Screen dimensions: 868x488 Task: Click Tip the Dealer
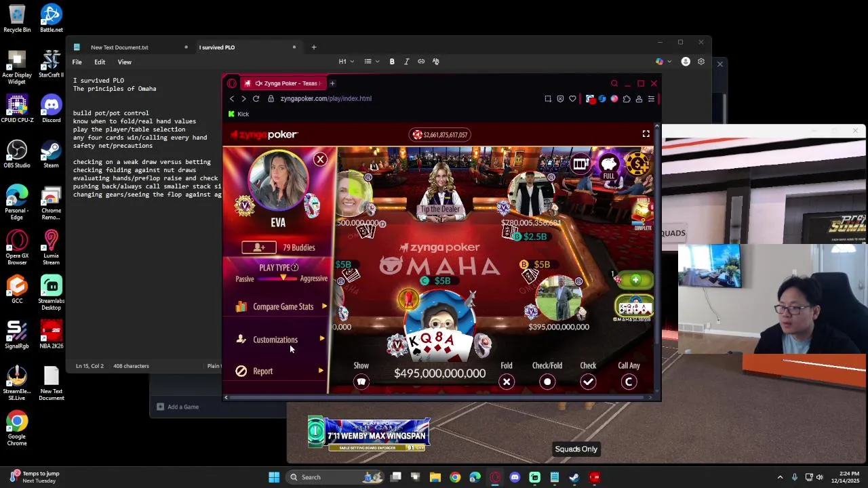pyautogui.click(x=440, y=209)
